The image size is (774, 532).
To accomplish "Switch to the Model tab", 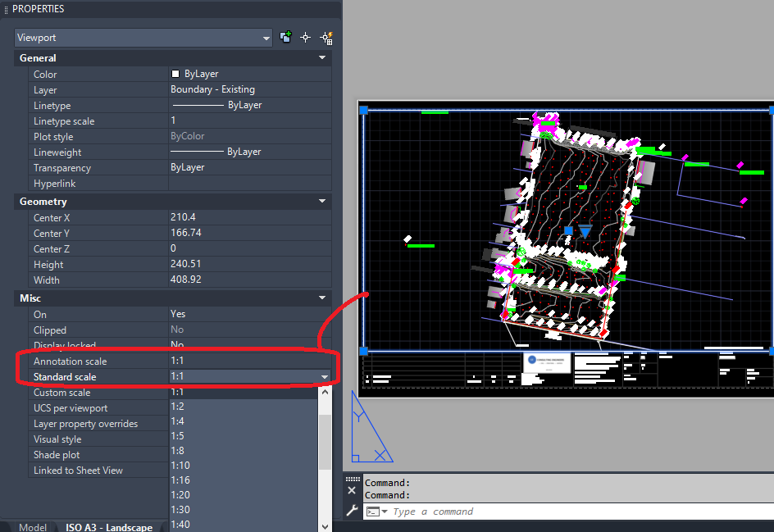I will (33, 526).
